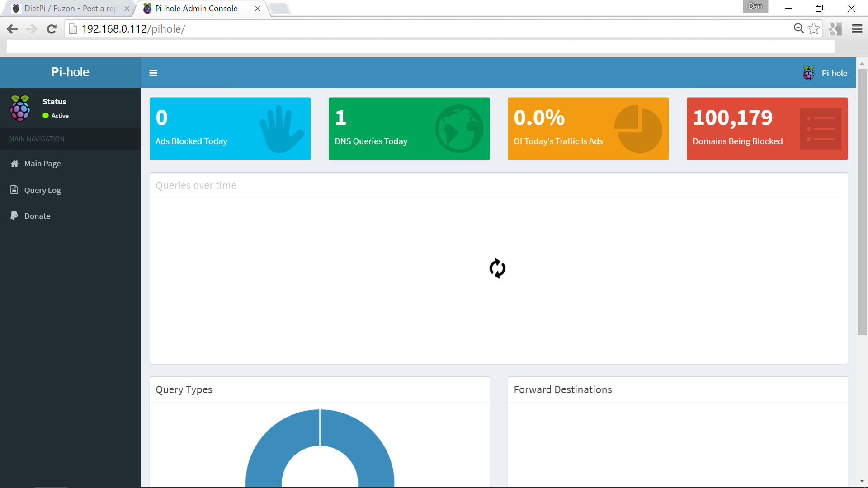The width and height of the screenshot is (868, 488).
Task: Go back with the browser back arrow
Action: pyautogui.click(x=12, y=29)
